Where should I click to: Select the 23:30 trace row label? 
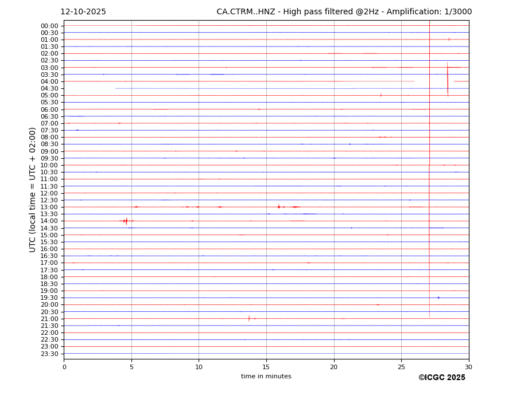coord(49,354)
